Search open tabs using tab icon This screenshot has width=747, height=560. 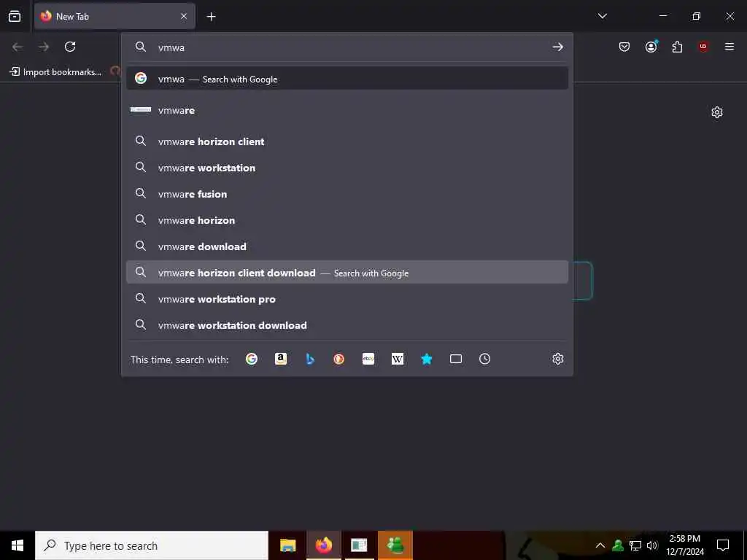(x=456, y=359)
